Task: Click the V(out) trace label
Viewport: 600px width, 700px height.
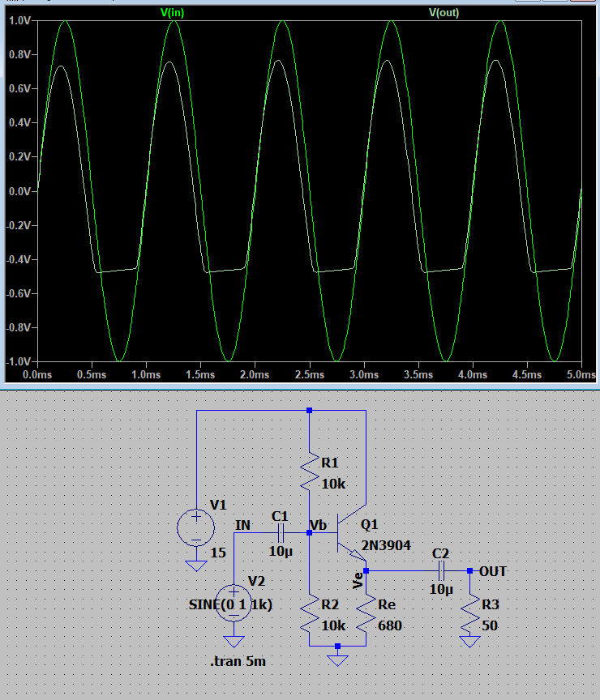Action: point(444,12)
